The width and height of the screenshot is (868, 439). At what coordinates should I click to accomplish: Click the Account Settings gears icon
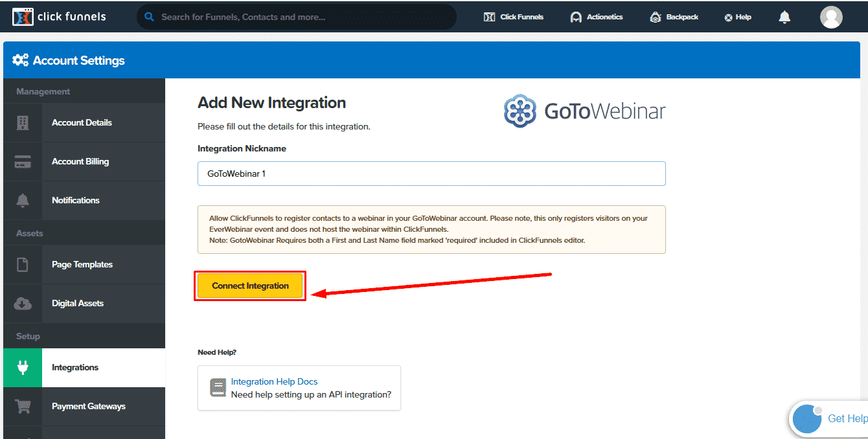point(21,60)
